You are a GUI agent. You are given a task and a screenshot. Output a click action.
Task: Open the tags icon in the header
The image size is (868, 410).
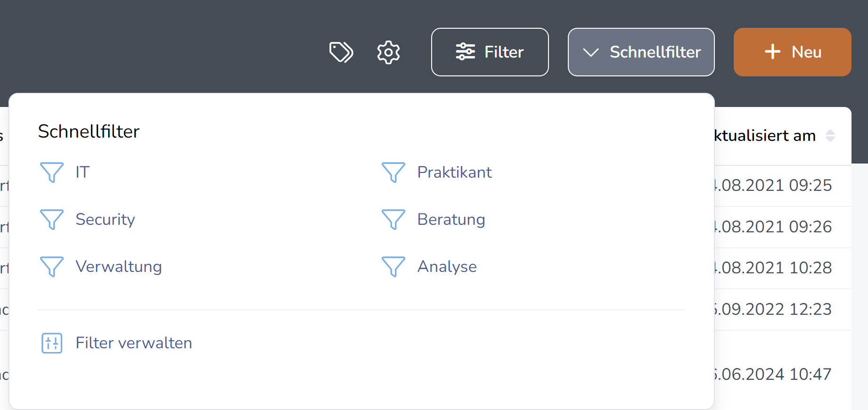pyautogui.click(x=341, y=52)
